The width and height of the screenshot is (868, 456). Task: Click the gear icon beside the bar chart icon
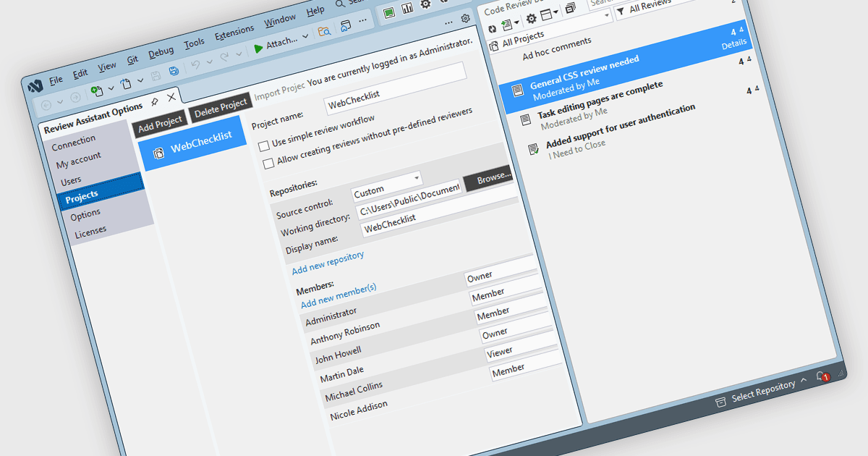tap(426, 4)
